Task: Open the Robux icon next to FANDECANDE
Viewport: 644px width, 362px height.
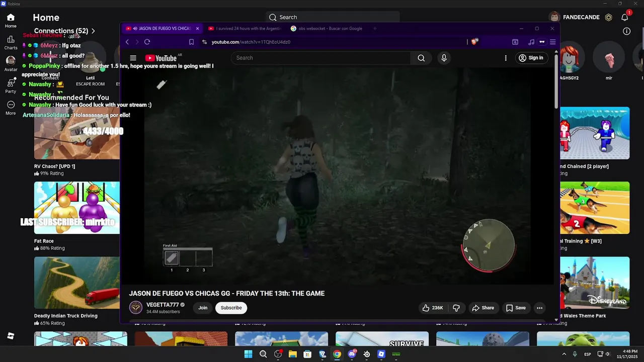Action: [608, 17]
